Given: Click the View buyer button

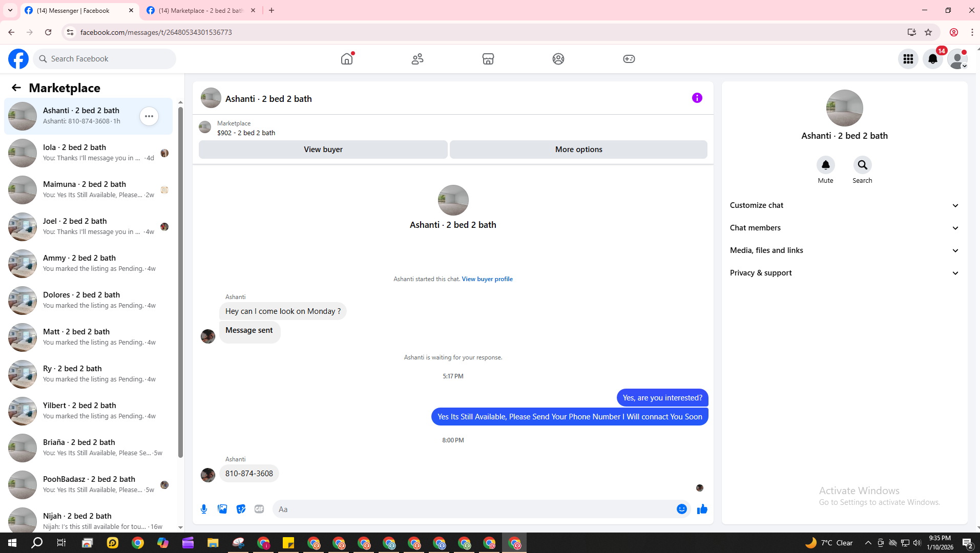Looking at the screenshot, I should coord(323,150).
